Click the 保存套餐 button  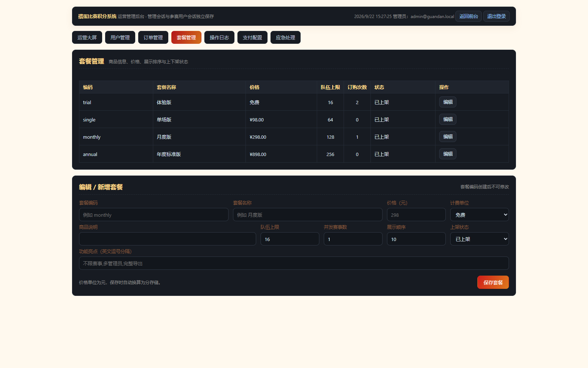click(493, 282)
